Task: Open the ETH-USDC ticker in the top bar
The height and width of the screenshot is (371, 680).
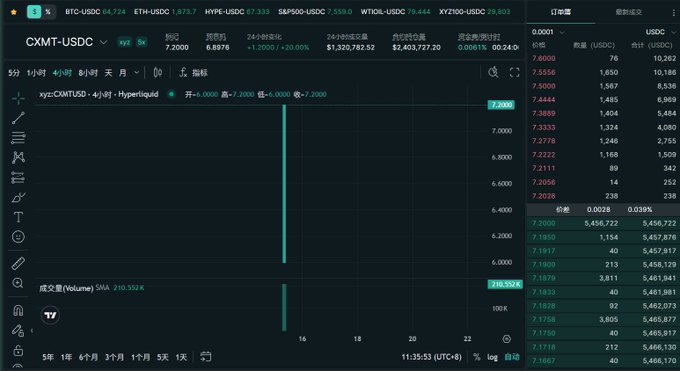Action: (165, 12)
